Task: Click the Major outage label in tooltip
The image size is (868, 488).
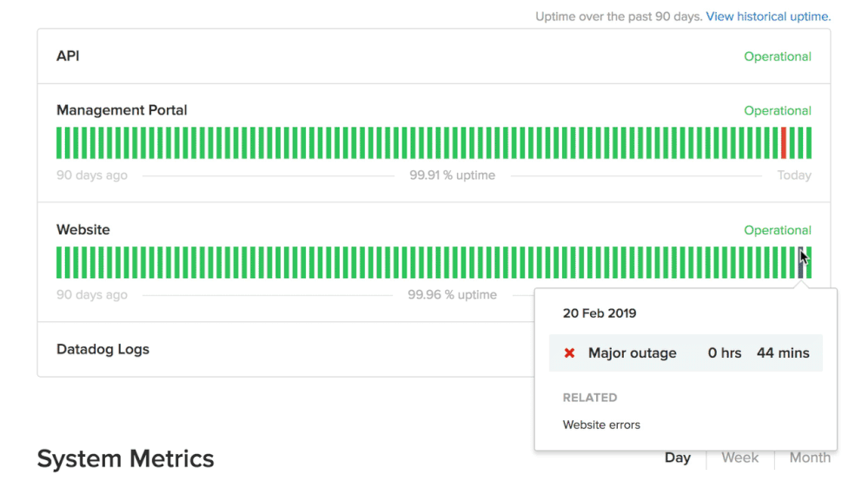Action: pos(633,353)
